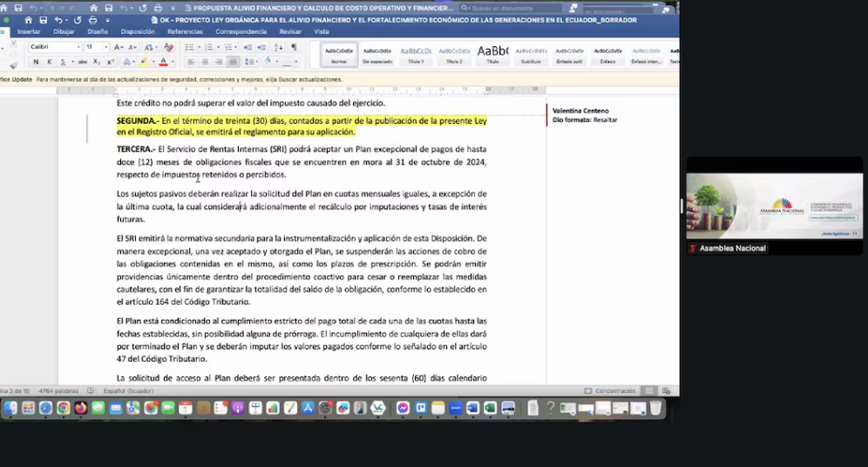Toggle bold formatting with the N button
Screen dimensions: 868x467
coord(36,62)
